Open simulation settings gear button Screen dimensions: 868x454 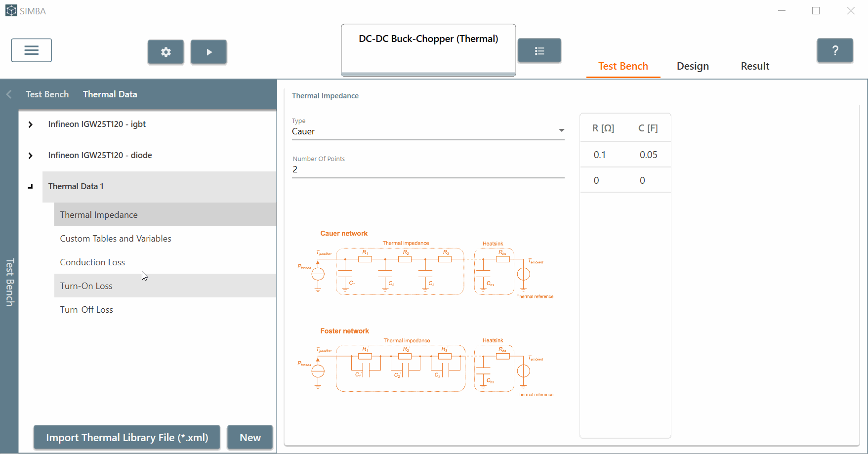(x=165, y=52)
